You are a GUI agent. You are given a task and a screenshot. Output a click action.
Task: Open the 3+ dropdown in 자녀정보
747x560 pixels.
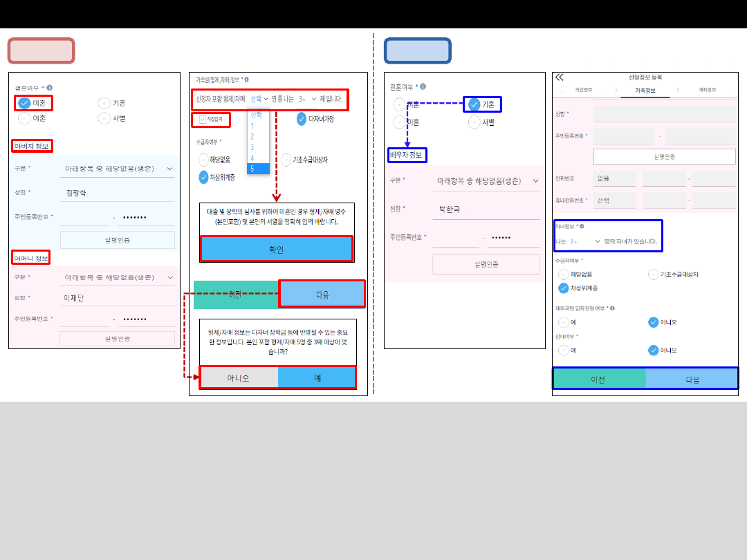(x=597, y=241)
